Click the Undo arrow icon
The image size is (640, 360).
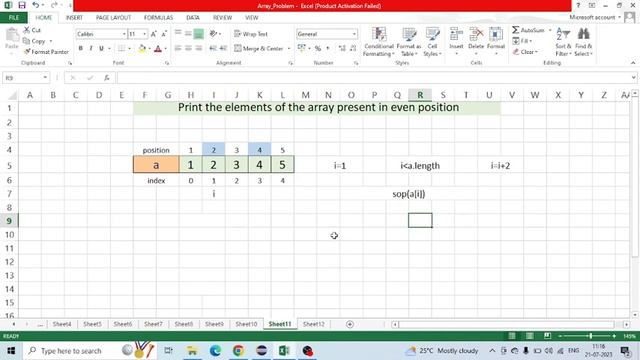pos(36,5)
